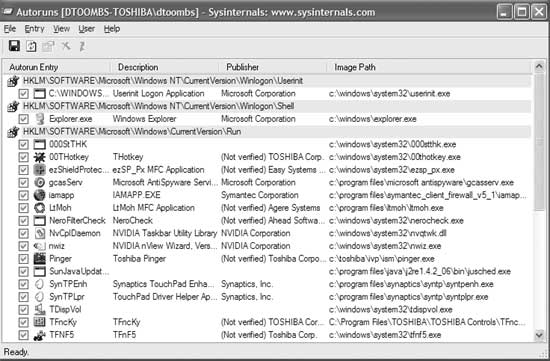This screenshot has height=361, width=550.
Task: Select the CurrentVersion\Run registry key text
Action: pyautogui.click(x=132, y=132)
